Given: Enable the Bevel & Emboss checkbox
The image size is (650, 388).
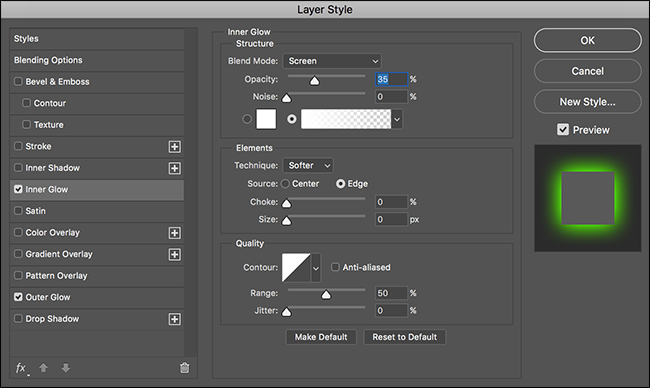Looking at the screenshot, I should point(18,81).
